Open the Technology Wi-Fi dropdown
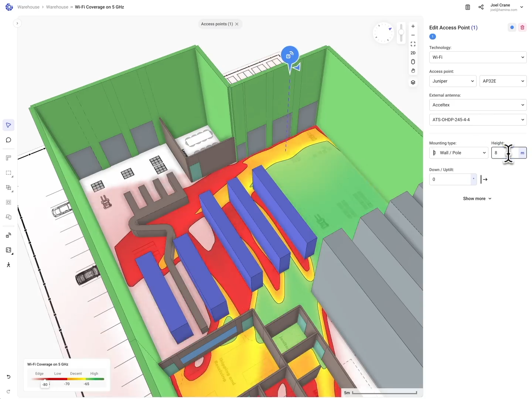532x399 pixels. (x=477, y=57)
